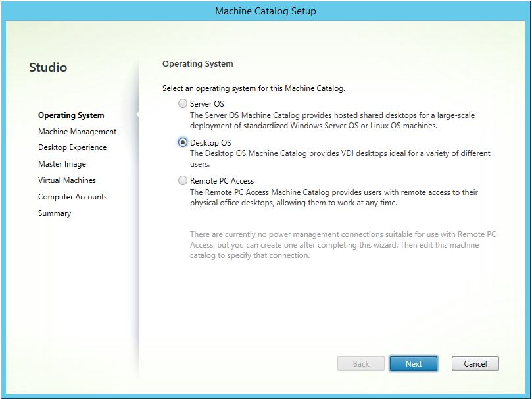Click the hosted shared desktops description text
532x399 pixels.
tap(332, 120)
